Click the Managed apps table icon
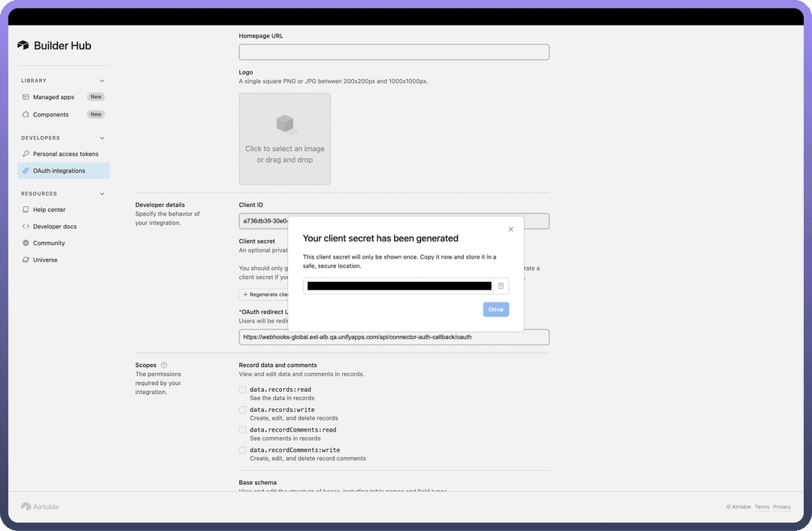Viewport: 812px width, 531px height. (x=26, y=97)
